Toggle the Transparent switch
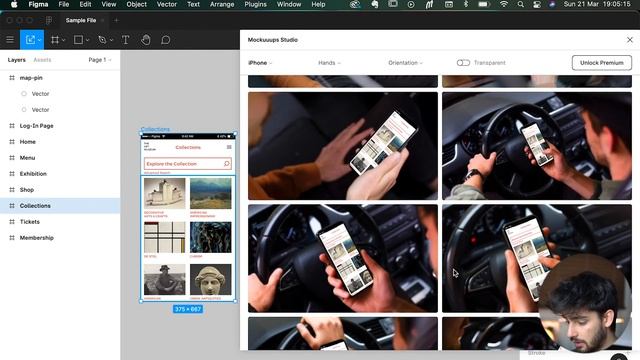This screenshot has height=360, width=640. [x=463, y=62]
